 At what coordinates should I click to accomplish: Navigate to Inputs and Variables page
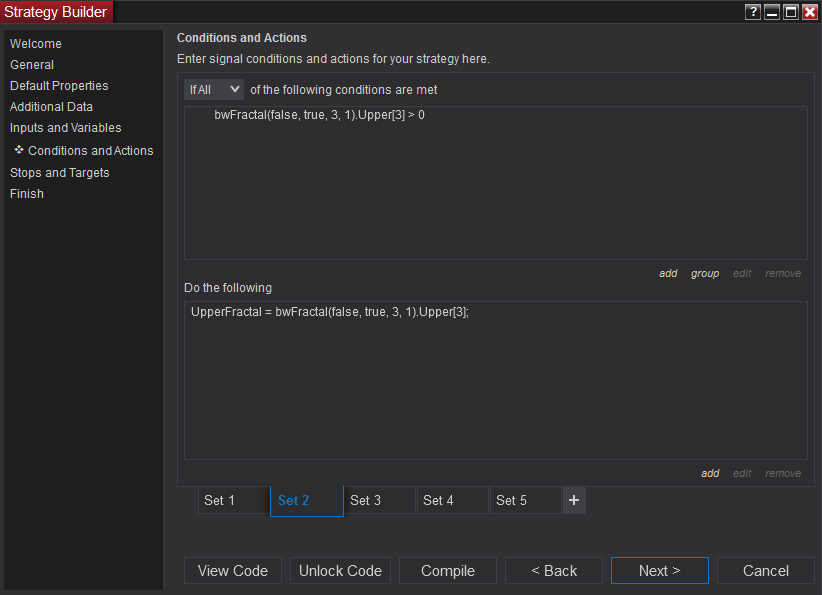(65, 128)
